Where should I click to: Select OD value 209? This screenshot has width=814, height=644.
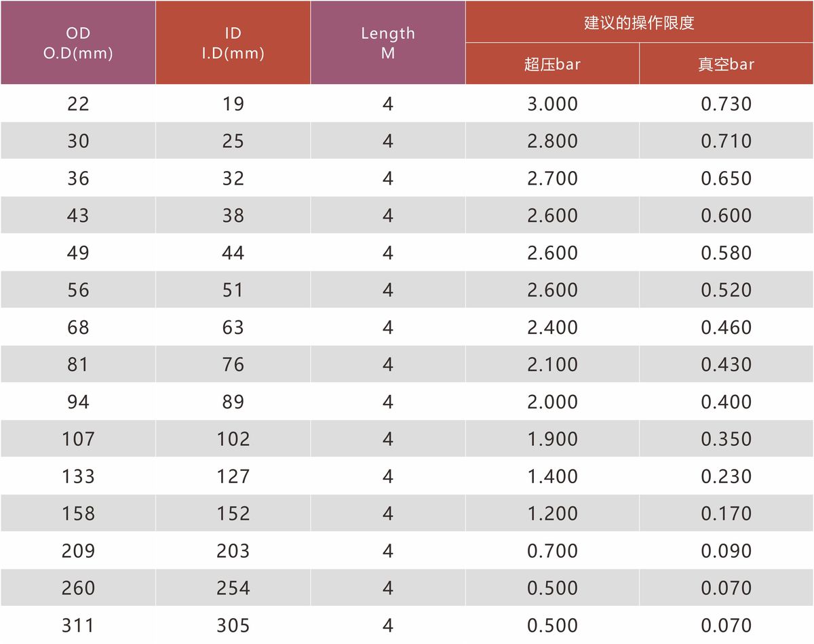click(78, 551)
